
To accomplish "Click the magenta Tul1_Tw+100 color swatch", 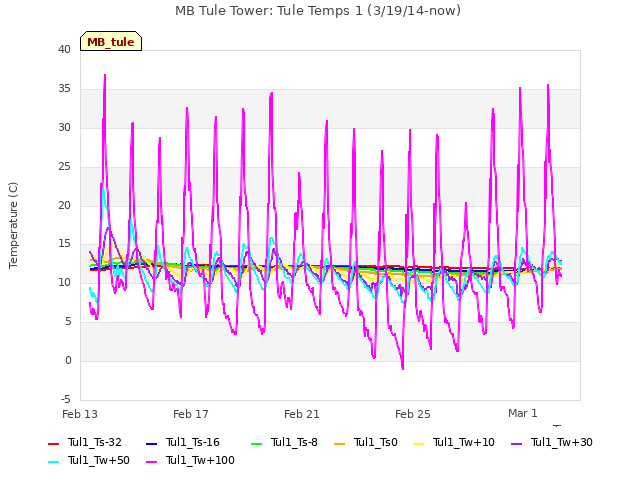I will point(151,462).
